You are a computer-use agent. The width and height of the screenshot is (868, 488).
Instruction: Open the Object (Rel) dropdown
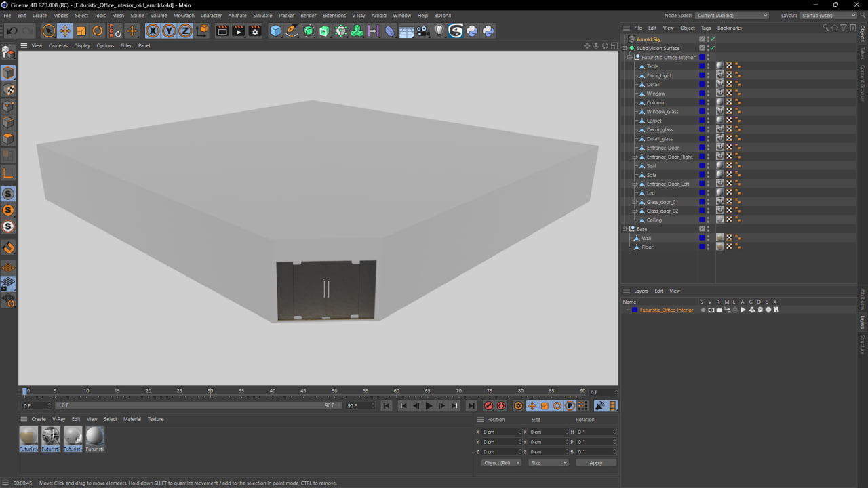[x=501, y=462]
